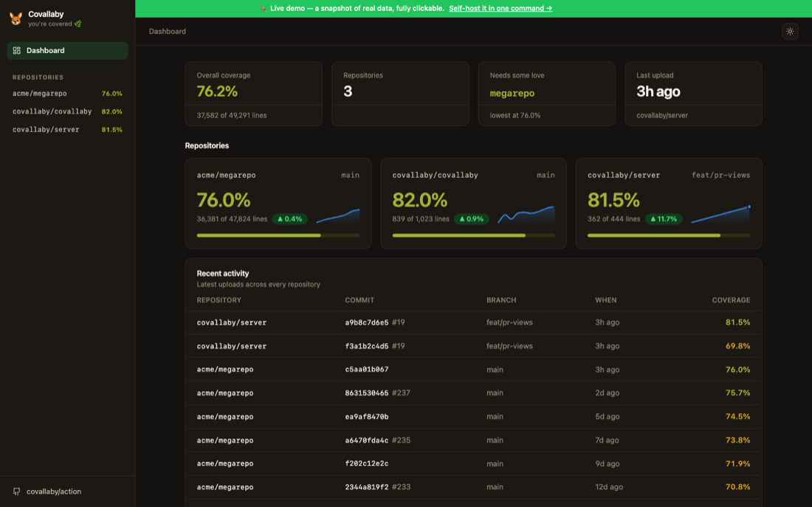Viewport: 812px width, 507px height.
Task: Click the 74.5% coverage value
Action: (738, 417)
